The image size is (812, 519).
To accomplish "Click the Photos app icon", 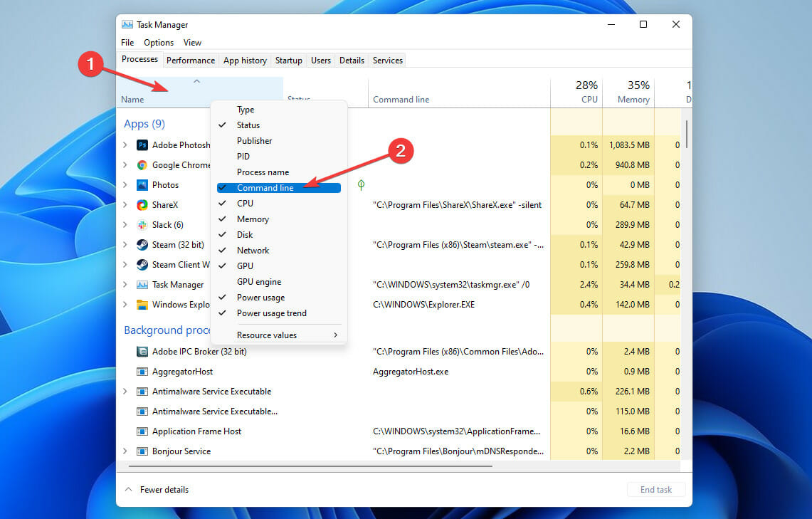I will [x=142, y=185].
